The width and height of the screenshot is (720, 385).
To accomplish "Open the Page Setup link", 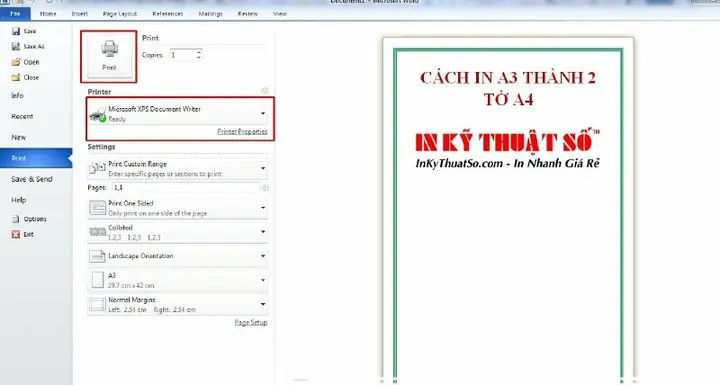I will [251, 323].
